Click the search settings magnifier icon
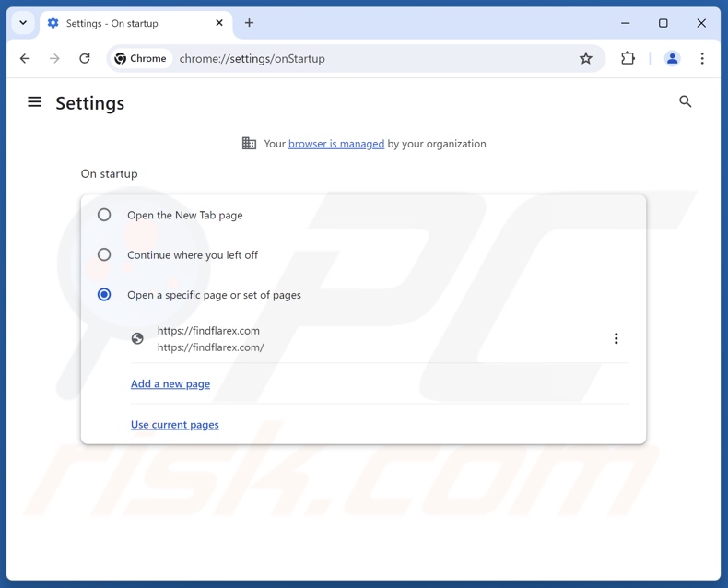The height and width of the screenshot is (588, 728). tap(685, 101)
